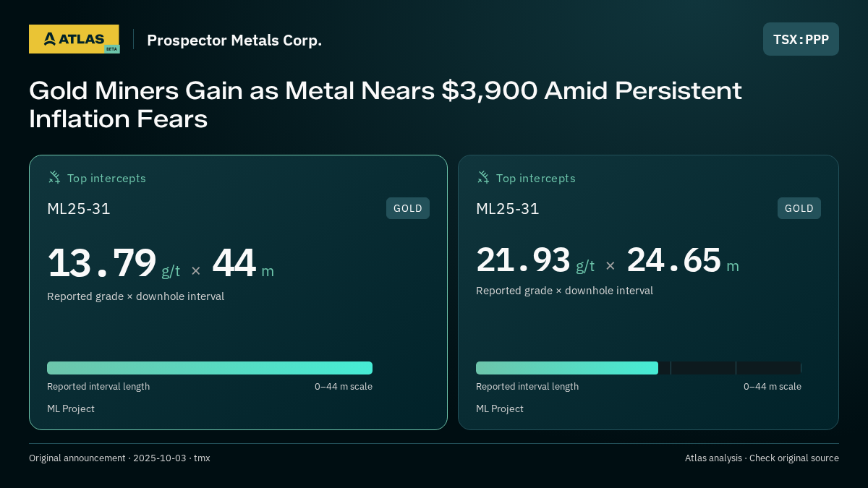Click the ATLAS beta logo
This screenshot has width=868, height=488.
click(74, 39)
